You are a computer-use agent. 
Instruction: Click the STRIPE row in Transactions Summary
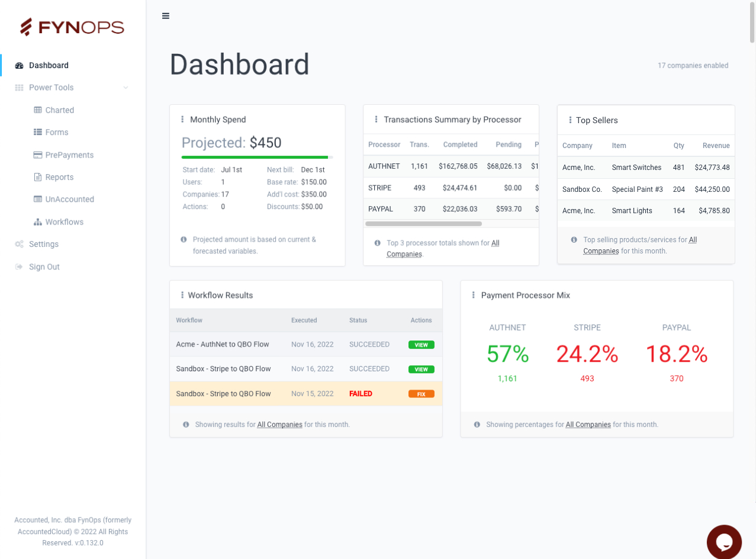click(451, 188)
